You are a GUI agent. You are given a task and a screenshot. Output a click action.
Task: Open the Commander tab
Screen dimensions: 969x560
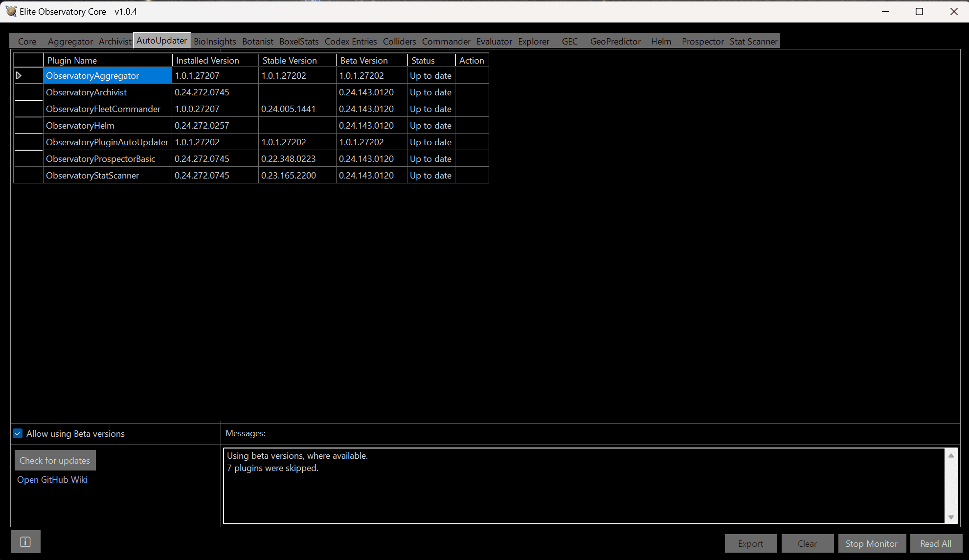(x=446, y=42)
